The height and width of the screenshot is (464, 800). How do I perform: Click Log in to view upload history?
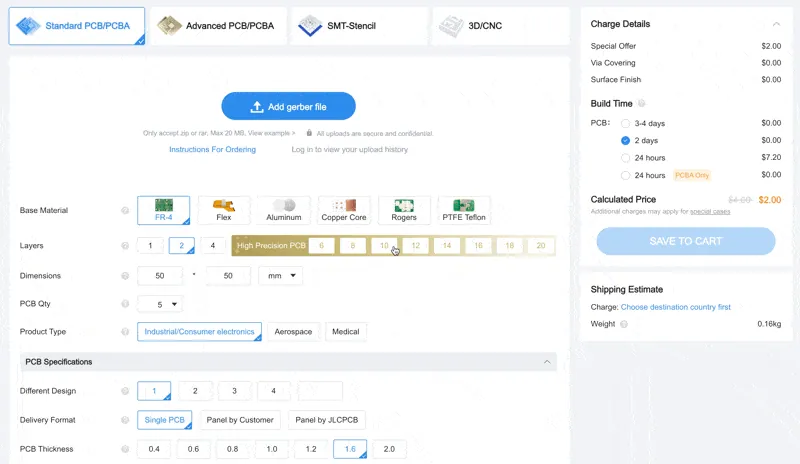tap(349, 150)
